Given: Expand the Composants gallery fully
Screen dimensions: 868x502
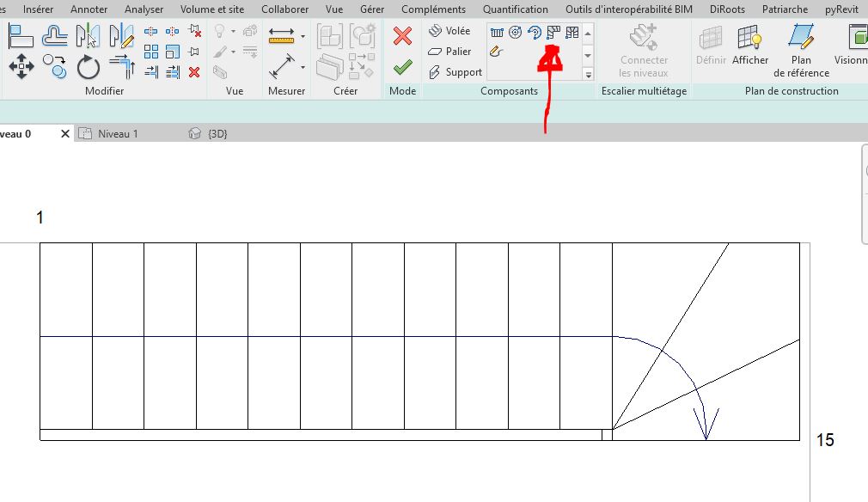Looking at the screenshot, I should click(x=589, y=75).
